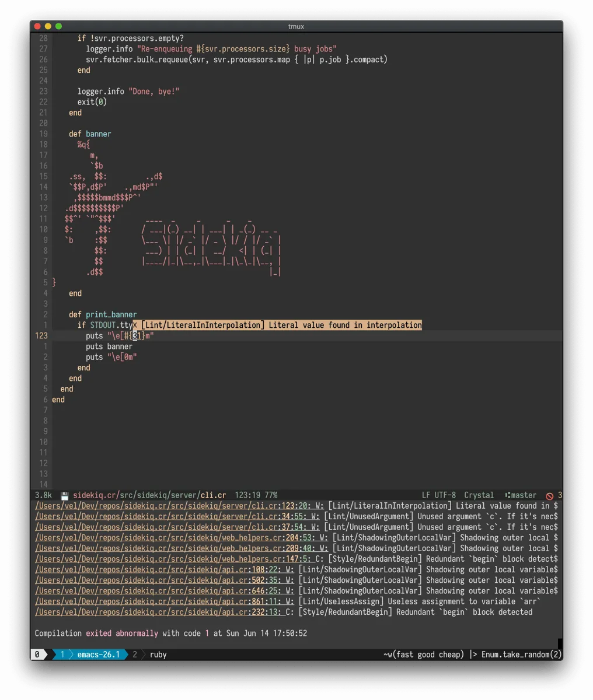Click the 'Re-enqueuing' logger.info line
This screenshot has width=593, height=700.
point(211,49)
